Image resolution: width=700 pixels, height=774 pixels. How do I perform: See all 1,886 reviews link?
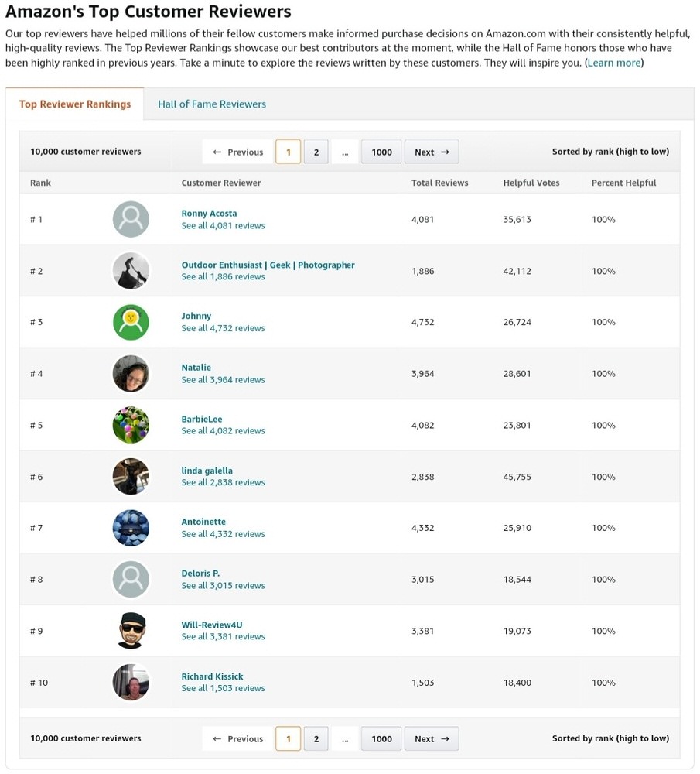coord(223,277)
